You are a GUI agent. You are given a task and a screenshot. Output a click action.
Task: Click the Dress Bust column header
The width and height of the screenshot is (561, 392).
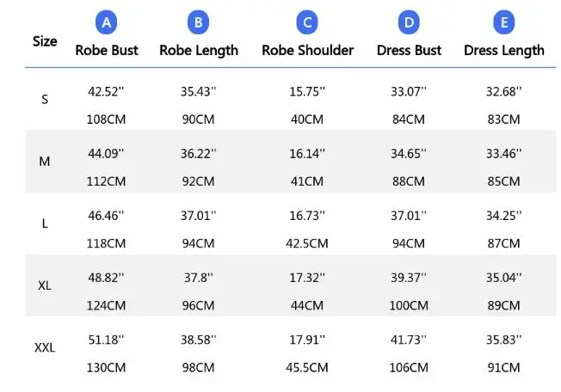409,50
